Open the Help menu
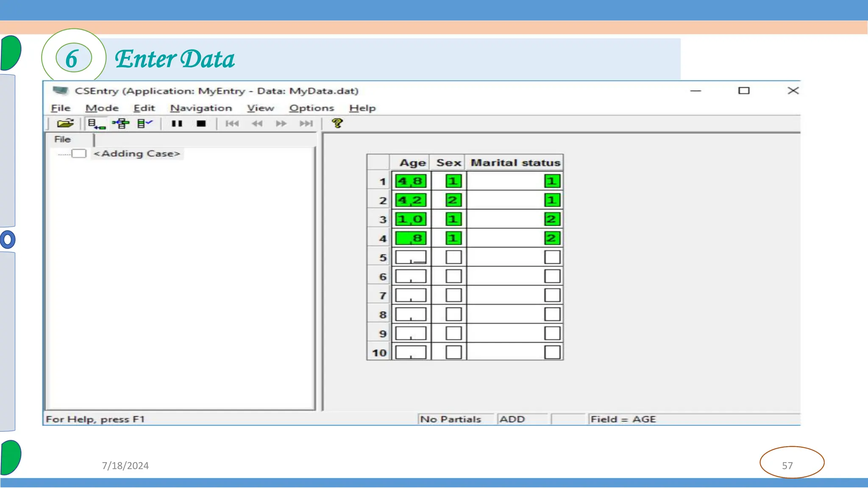Screen dimensions: 868x488 coord(362,108)
